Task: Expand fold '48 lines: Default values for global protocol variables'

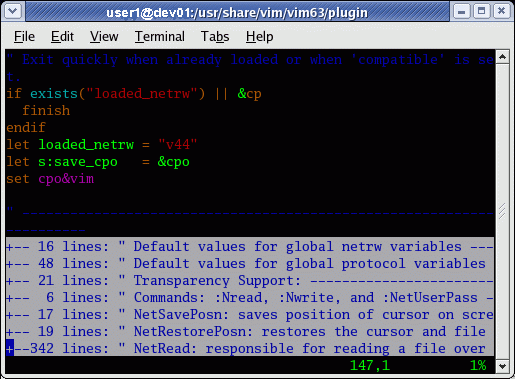Action: pyautogui.click(x=250, y=264)
